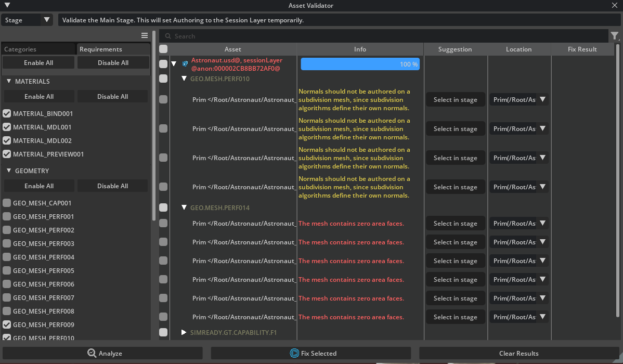623x364 pixels.
Task: Check the Astronaut.usd asset row checkbox
Action: 163,63
